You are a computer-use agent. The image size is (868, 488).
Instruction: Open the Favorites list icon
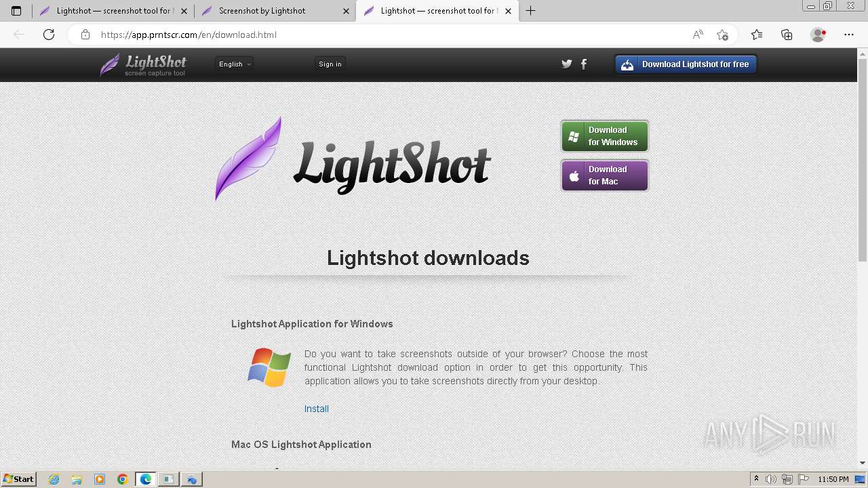tap(757, 35)
